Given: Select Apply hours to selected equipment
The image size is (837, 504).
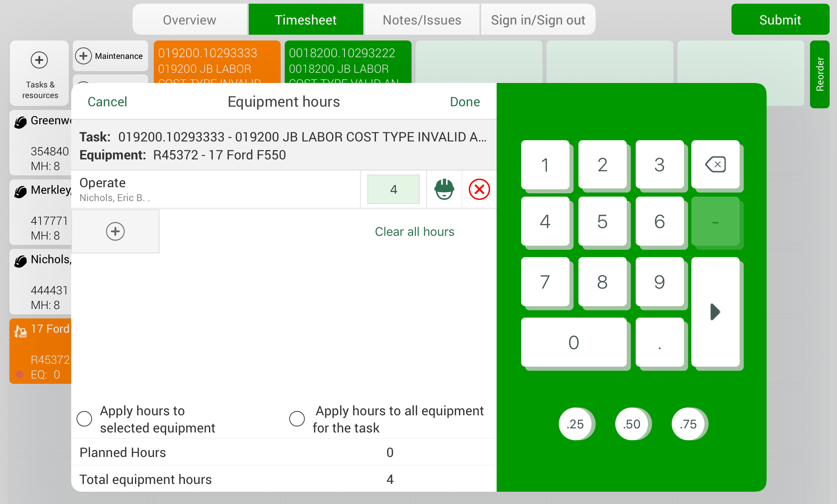Looking at the screenshot, I should click(85, 419).
